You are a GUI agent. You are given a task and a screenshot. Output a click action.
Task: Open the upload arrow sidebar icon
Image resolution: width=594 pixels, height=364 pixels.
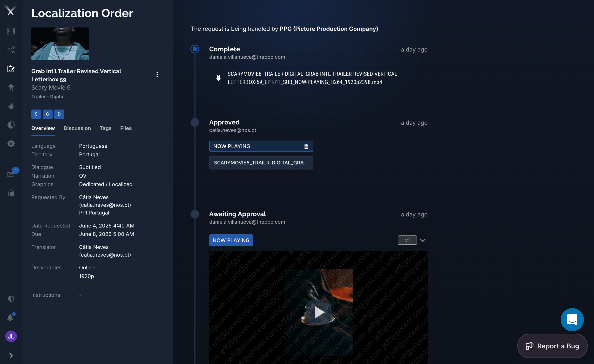(x=11, y=87)
